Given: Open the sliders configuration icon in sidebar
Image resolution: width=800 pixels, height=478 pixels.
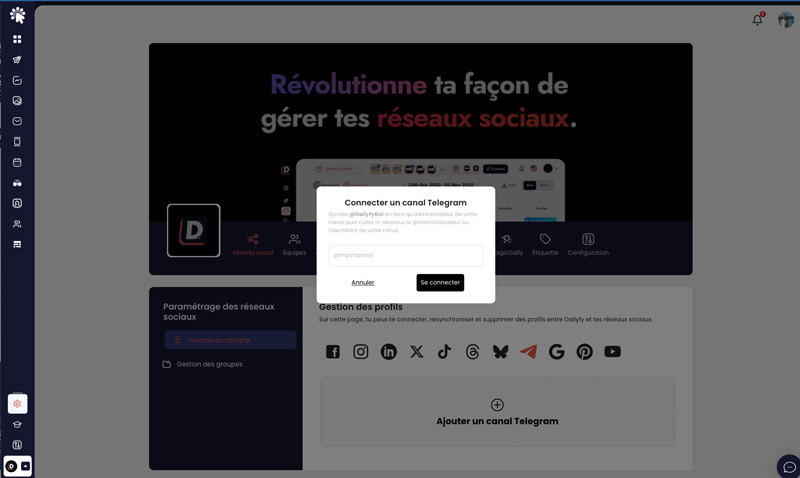Looking at the screenshot, I should coord(17,445).
